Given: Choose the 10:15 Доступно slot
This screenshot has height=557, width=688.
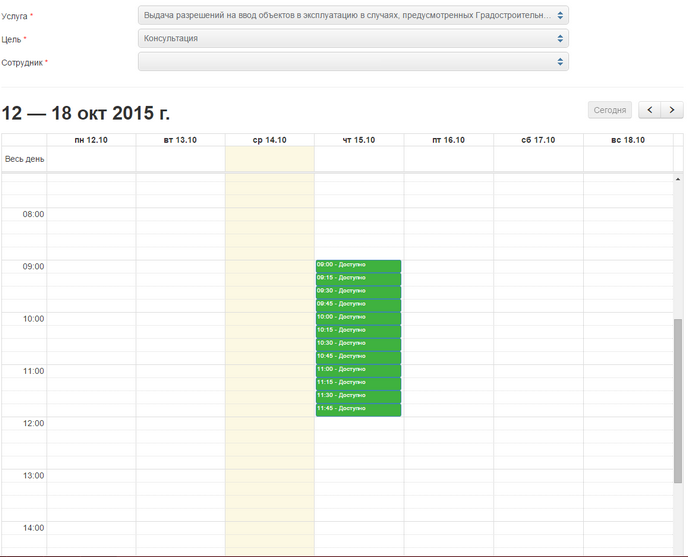Looking at the screenshot, I should click(358, 330).
